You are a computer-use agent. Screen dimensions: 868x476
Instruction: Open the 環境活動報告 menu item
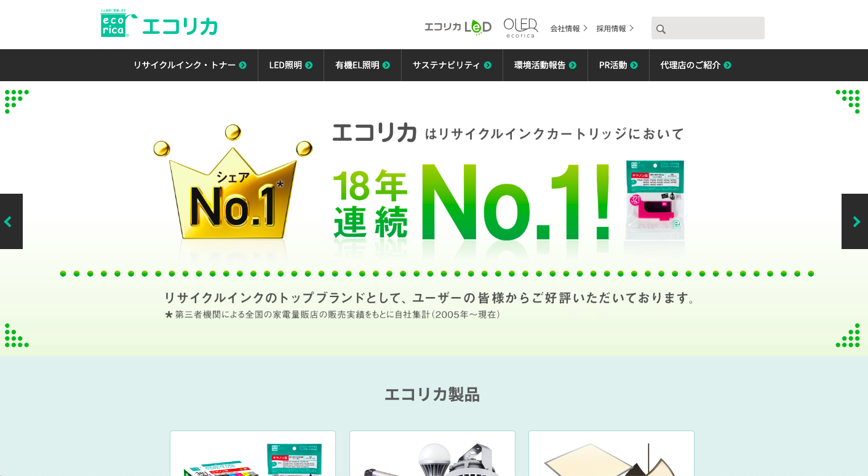click(545, 65)
